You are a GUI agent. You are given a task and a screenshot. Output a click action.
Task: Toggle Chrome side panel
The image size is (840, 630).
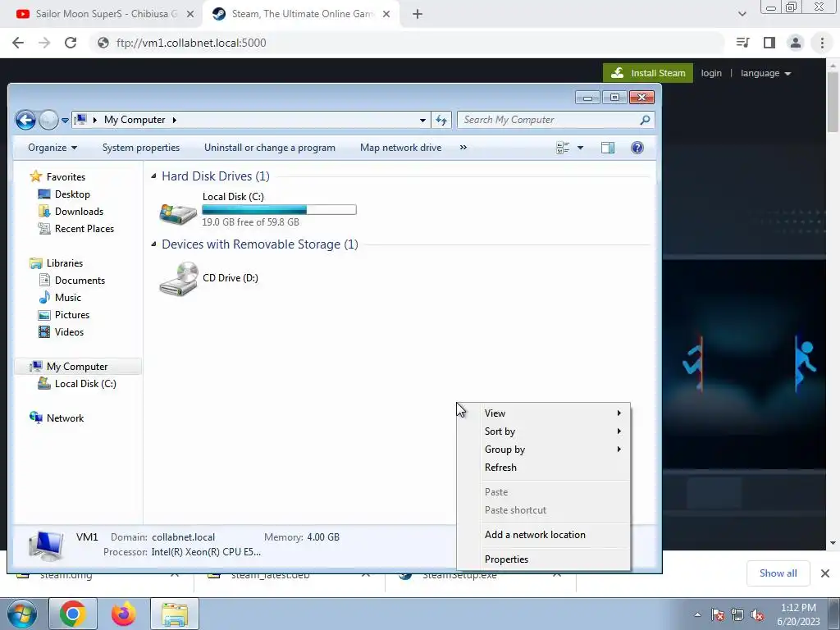769,43
